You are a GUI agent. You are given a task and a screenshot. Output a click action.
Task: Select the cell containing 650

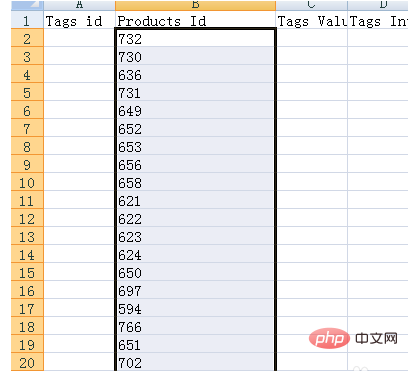(x=196, y=273)
